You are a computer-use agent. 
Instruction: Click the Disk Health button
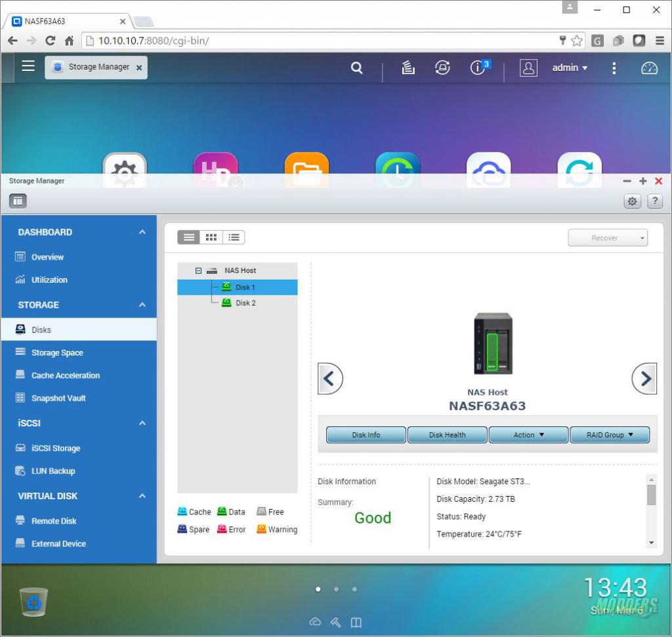[x=447, y=435]
